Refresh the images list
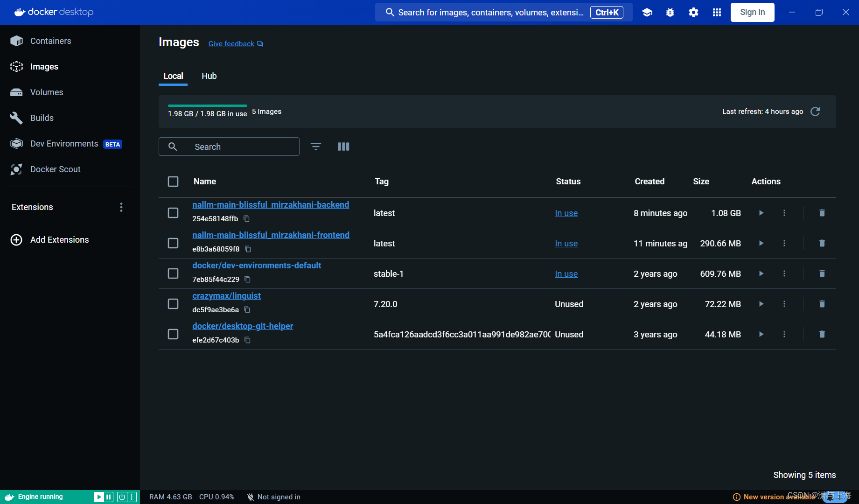Screen dimensions: 859x504 tap(815, 112)
